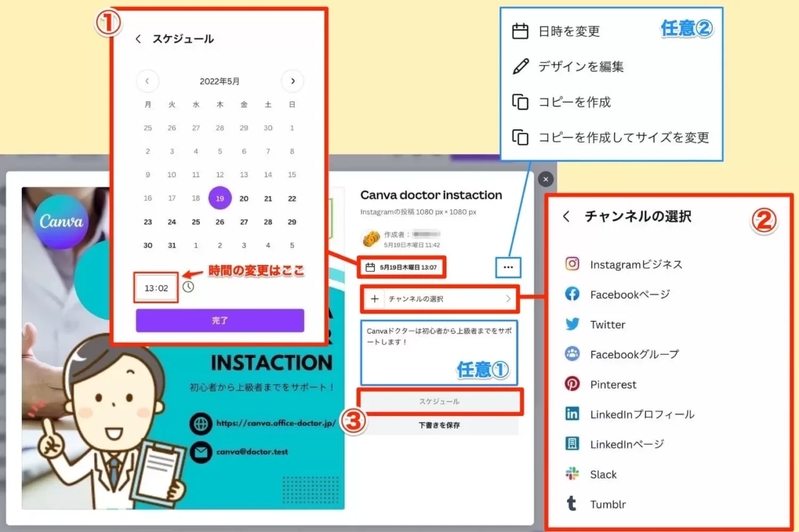Choose May 29 calendar date
This screenshot has height=532, width=799.
(x=292, y=222)
